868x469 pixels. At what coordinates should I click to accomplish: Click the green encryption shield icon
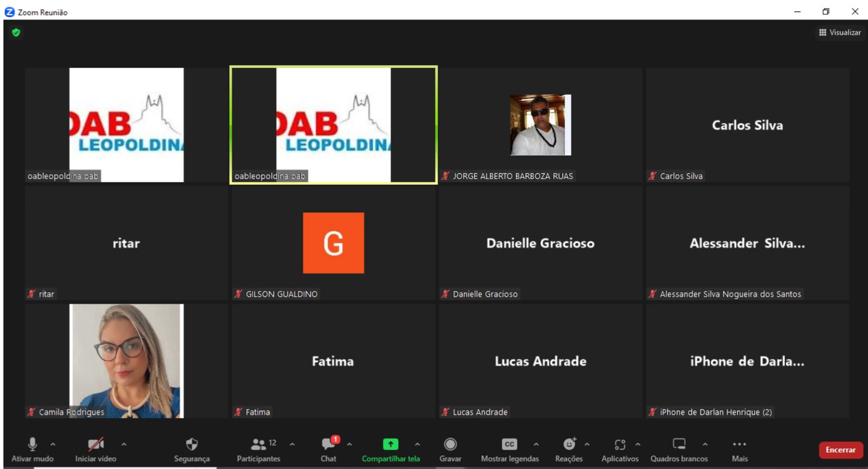(x=16, y=33)
